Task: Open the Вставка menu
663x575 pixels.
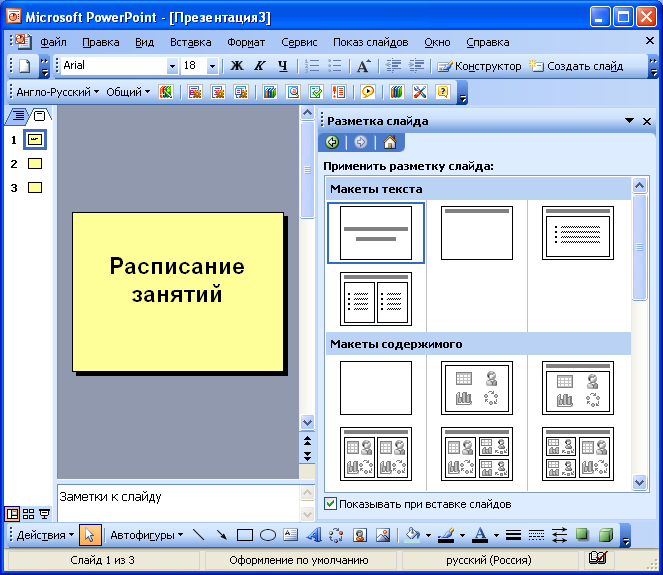Action: point(190,42)
